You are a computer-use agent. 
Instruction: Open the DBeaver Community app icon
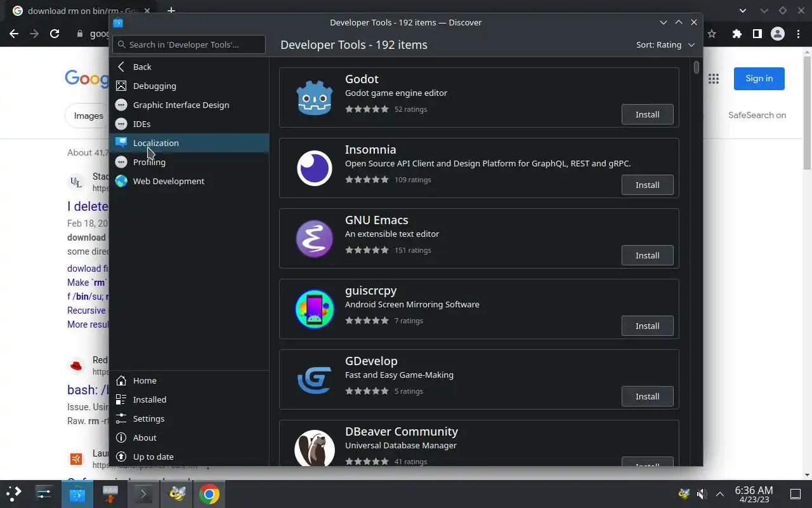[x=315, y=448]
